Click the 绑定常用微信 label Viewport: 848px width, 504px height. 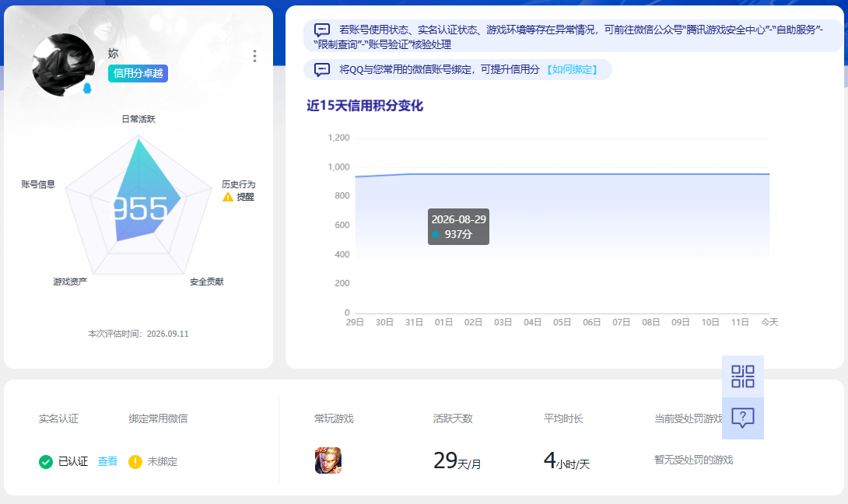159,418
